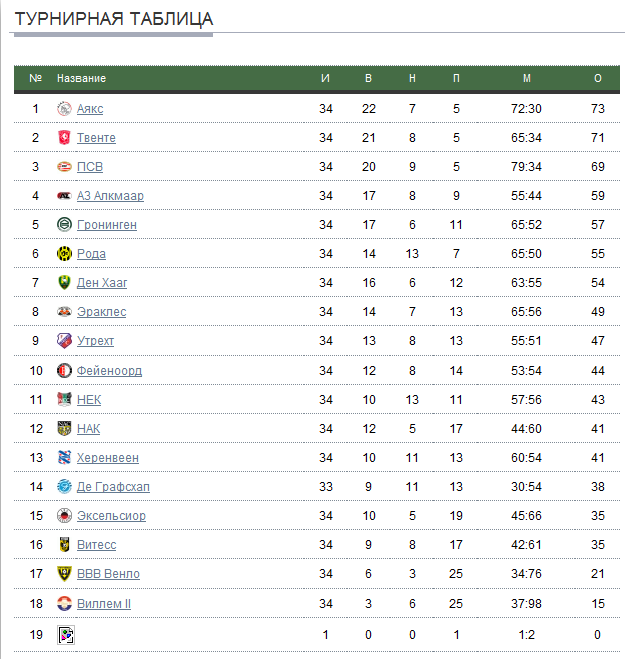
Task: Click the Roda yellow-black crest icon
Action: (64, 254)
